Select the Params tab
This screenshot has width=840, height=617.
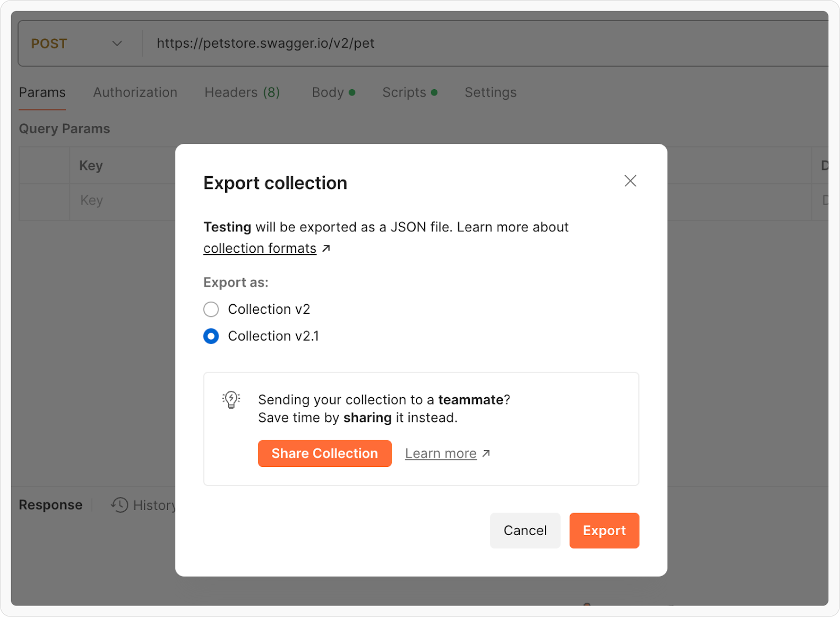point(43,92)
